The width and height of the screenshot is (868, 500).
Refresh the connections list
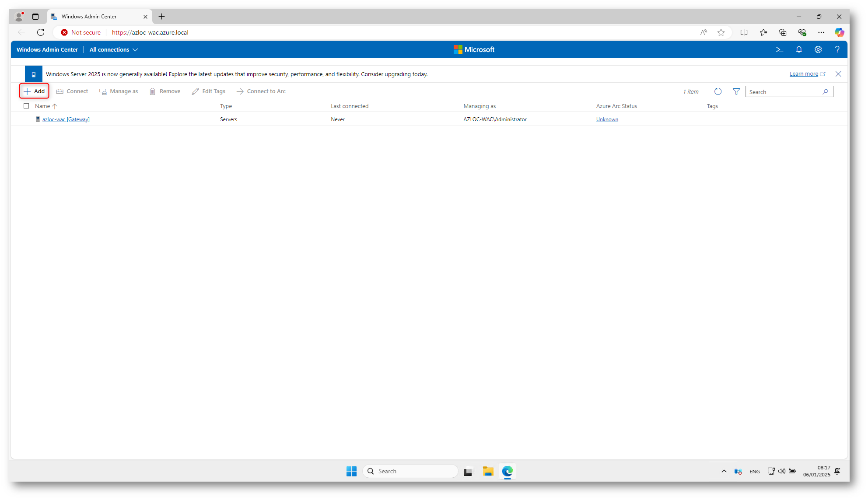[x=717, y=91]
